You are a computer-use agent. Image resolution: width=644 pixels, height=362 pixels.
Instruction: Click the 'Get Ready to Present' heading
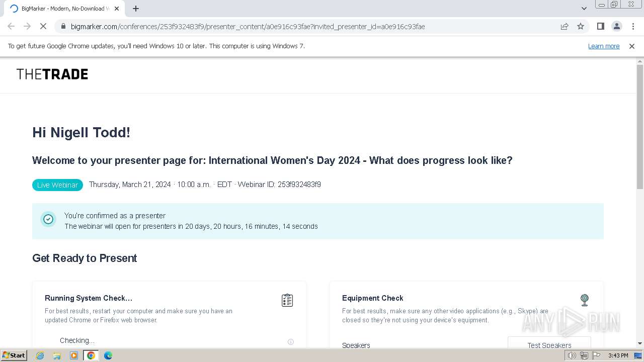(85, 258)
